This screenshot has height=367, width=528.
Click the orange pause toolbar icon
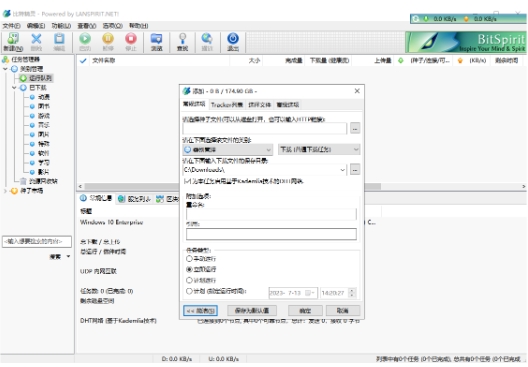pyautogui.click(x=108, y=39)
